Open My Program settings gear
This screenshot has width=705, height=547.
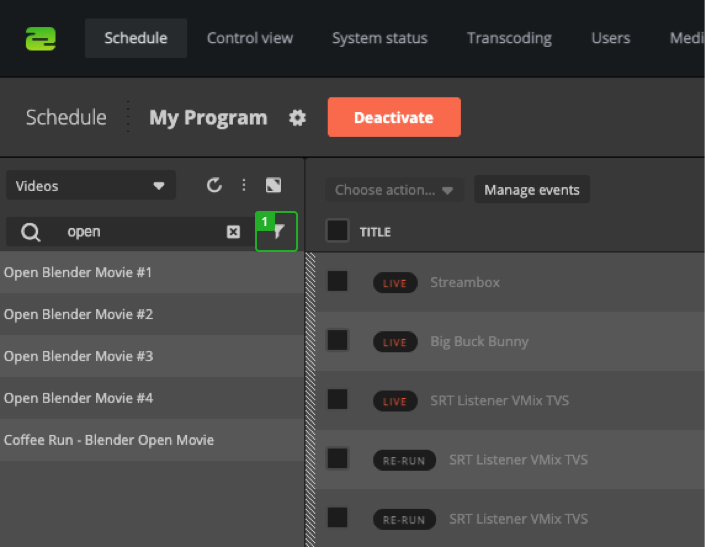(297, 118)
